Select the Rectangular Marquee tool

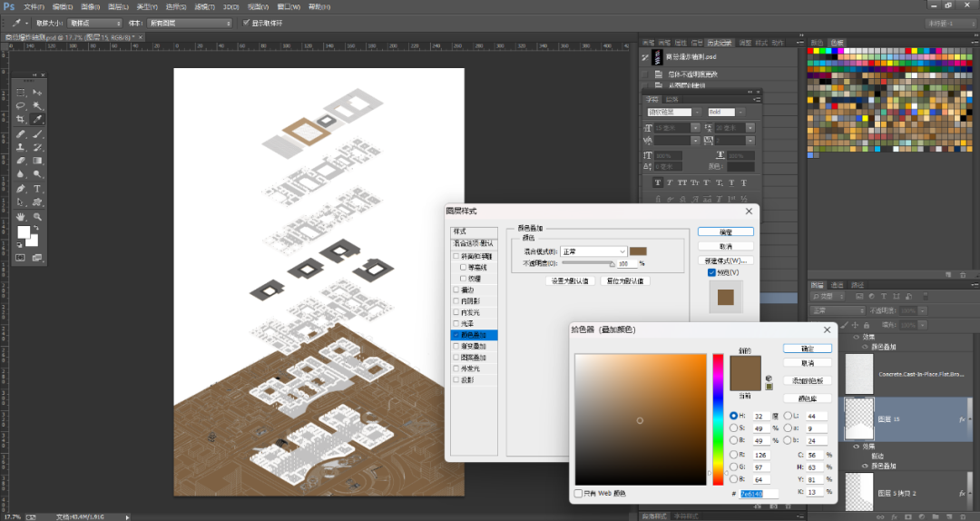click(x=21, y=92)
